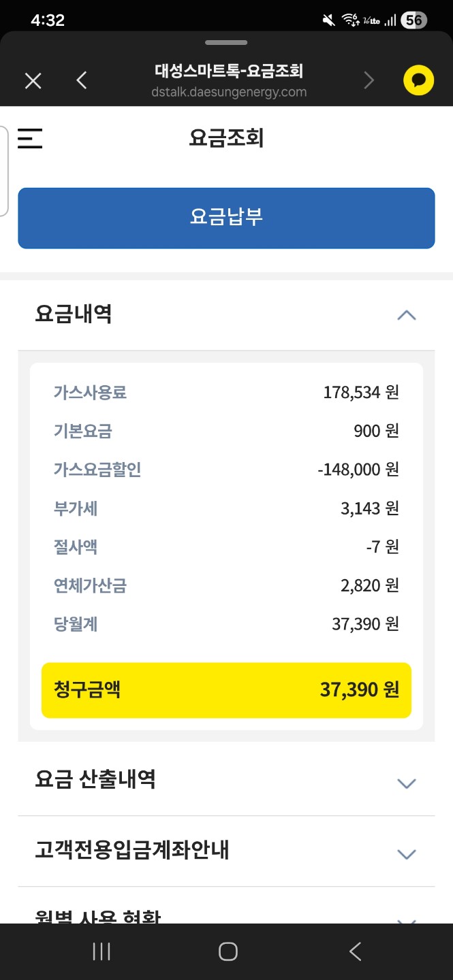The image size is (453, 980).
Task: Expand the 고객전용입금계좌안내 section
Action: pyautogui.click(x=406, y=854)
